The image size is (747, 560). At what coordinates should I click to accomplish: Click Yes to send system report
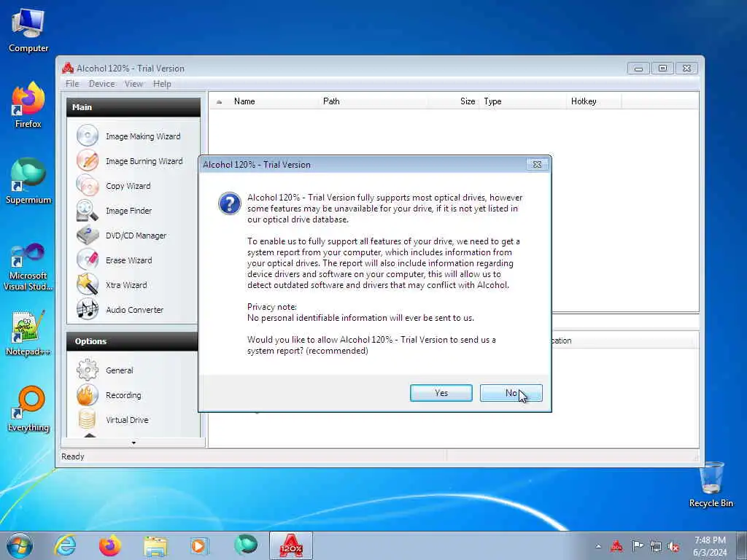click(441, 393)
